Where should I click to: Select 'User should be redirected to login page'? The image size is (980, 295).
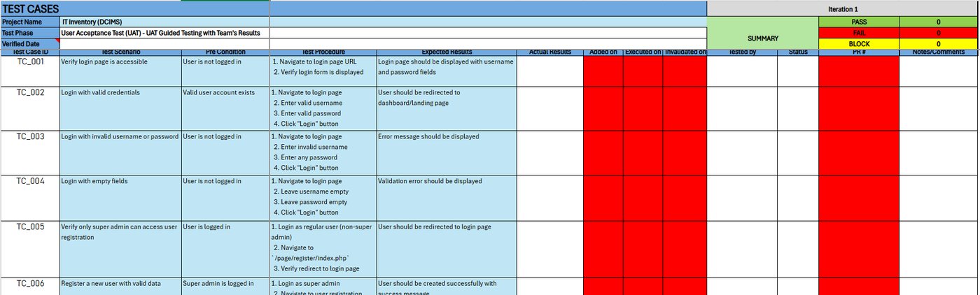447,249
